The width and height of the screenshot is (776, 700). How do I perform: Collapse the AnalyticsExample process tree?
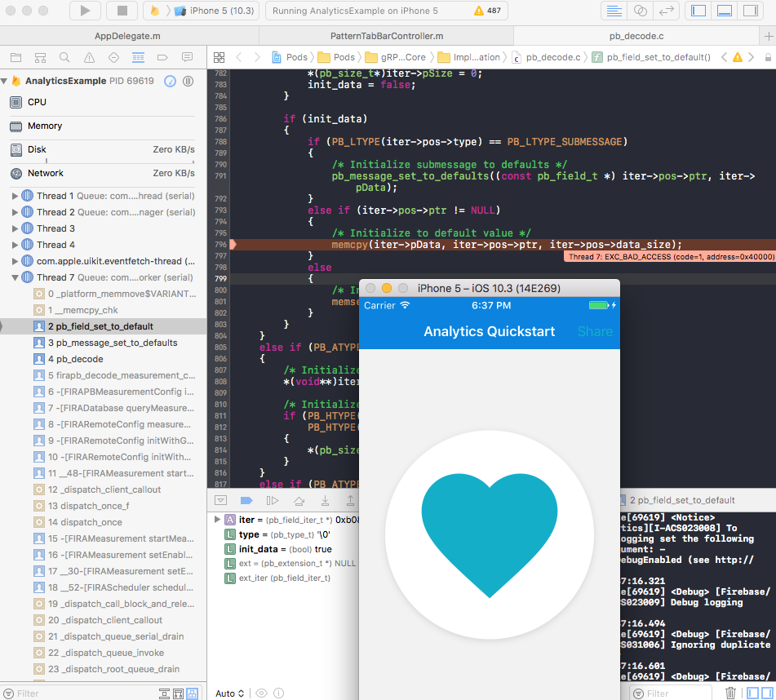coord(4,81)
